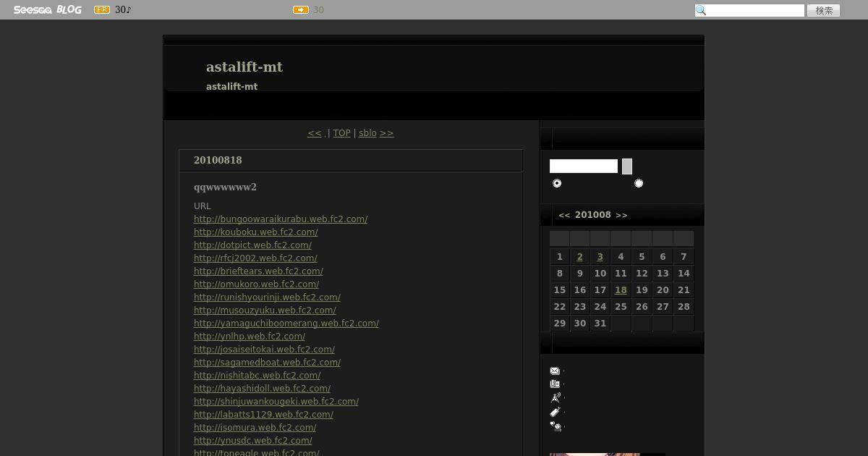Click the post title qqwwwwww2

click(x=225, y=187)
